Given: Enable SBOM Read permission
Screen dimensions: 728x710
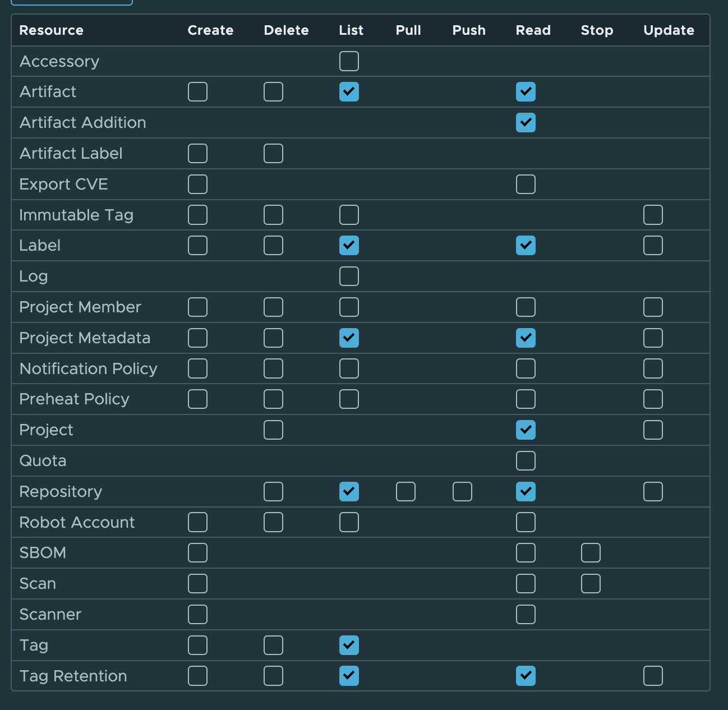Looking at the screenshot, I should click(x=526, y=553).
